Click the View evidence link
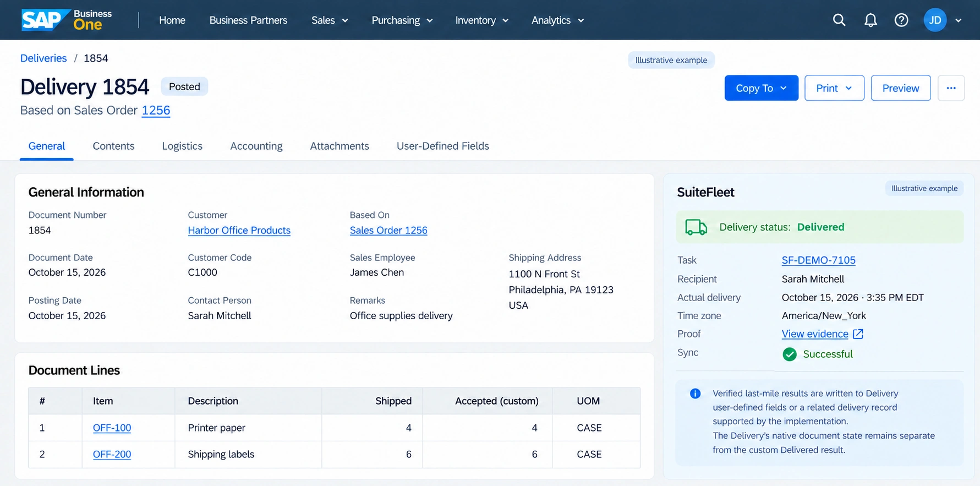The width and height of the screenshot is (980, 486). [x=815, y=334]
